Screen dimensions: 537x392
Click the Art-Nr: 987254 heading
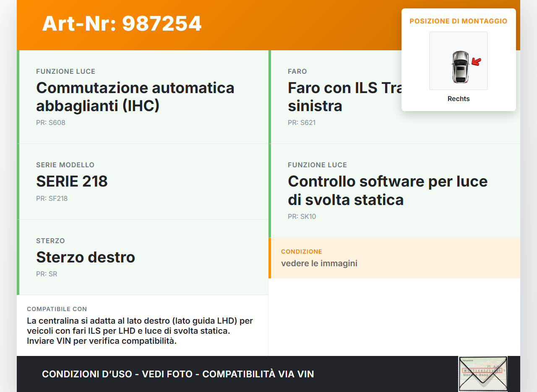[x=122, y=24]
